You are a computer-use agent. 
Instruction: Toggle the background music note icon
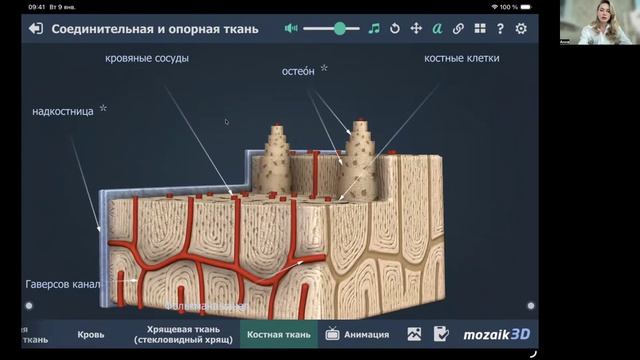pos(374,28)
